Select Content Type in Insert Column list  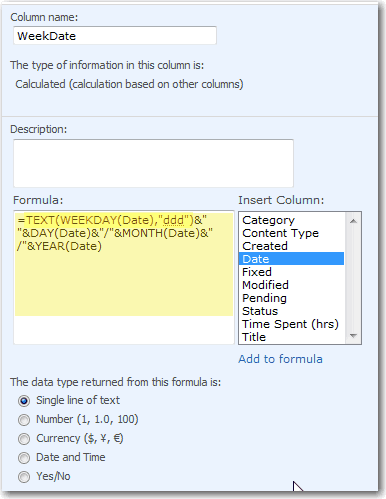(292, 233)
